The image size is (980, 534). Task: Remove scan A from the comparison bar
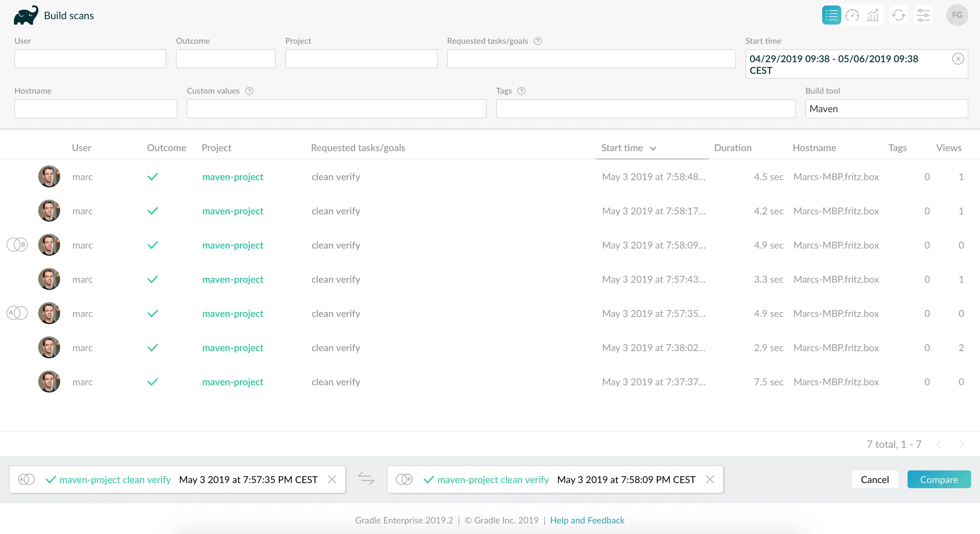[x=332, y=479]
